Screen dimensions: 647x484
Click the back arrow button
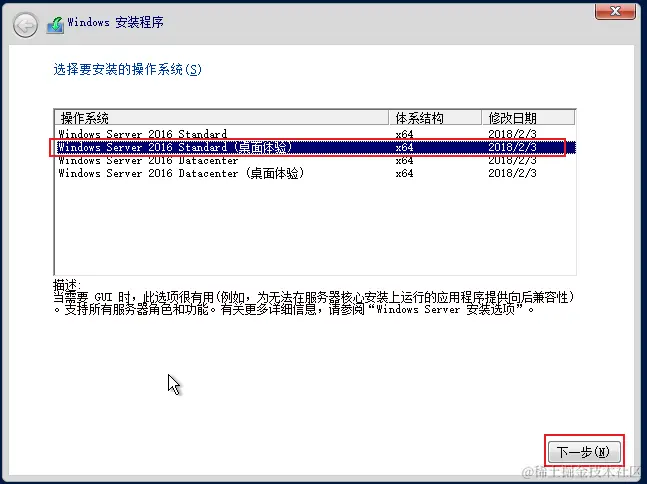pos(25,25)
